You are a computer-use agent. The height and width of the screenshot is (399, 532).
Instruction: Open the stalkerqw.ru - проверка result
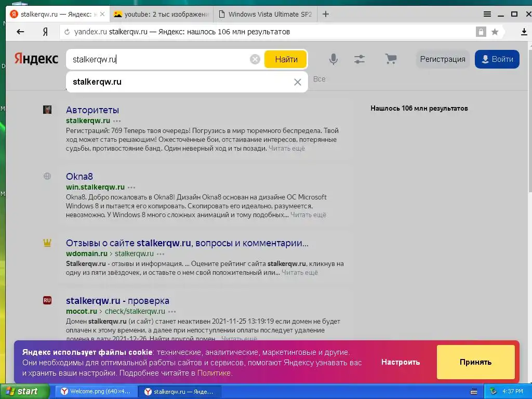click(117, 301)
